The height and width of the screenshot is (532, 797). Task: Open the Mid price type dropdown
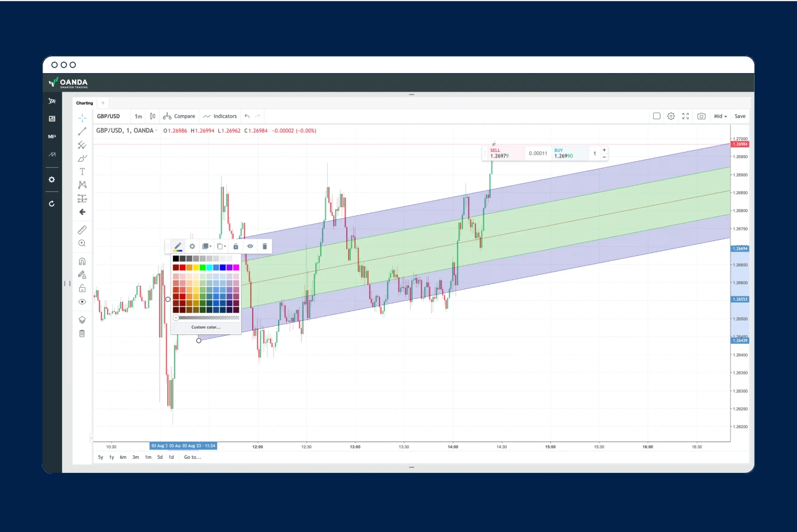click(x=720, y=116)
